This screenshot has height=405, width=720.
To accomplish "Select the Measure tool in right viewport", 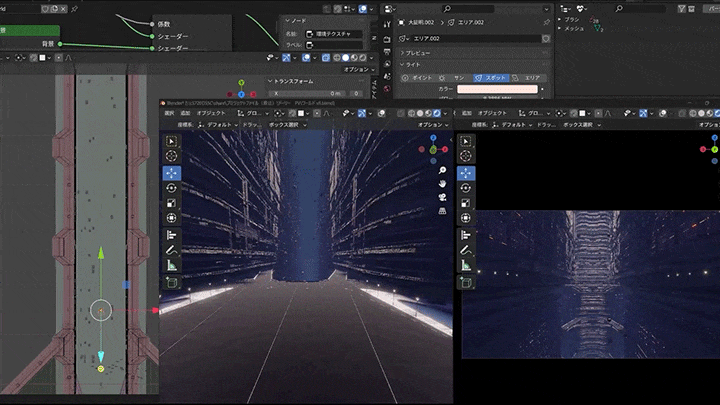I will [466, 265].
